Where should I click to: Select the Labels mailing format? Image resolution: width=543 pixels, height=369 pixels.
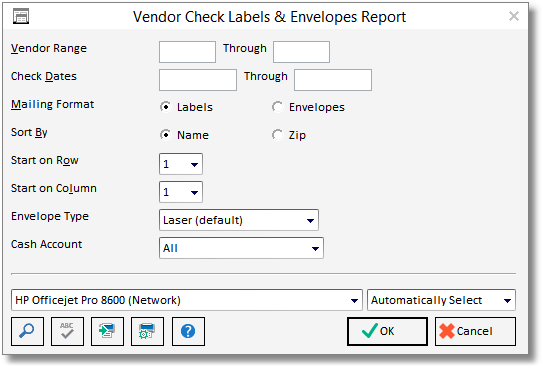click(x=186, y=107)
